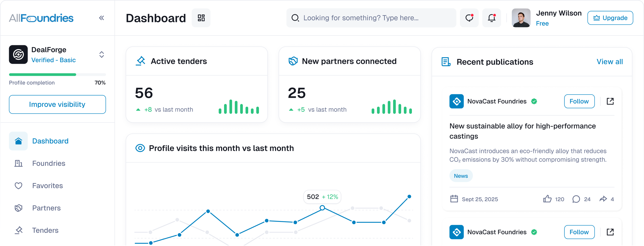
Task: Click the Dashboard home icon
Action: coord(18,141)
